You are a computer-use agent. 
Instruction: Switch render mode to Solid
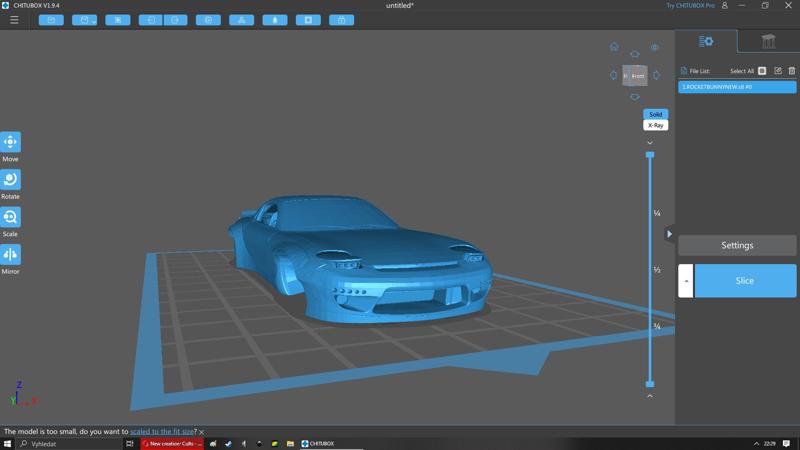pyautogui.click(x=656, y=114)
